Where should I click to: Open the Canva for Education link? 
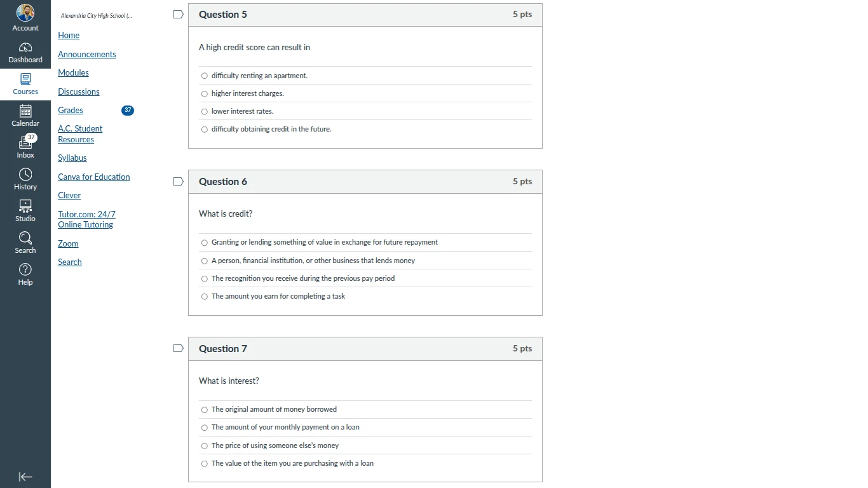94,177
